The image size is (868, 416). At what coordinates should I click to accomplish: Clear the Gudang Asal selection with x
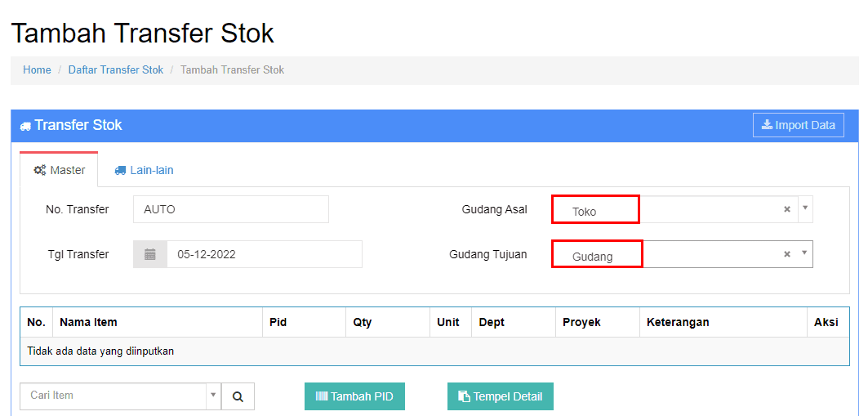pos(786,209)
